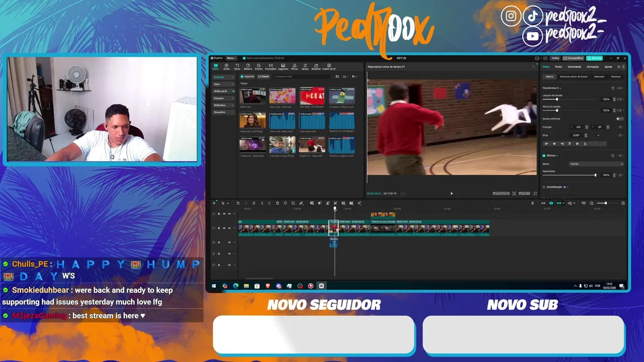Switch to the Animação tab
Image resolution: width=644 pixels, height=362 pixels.
click(x=593, y=66)
